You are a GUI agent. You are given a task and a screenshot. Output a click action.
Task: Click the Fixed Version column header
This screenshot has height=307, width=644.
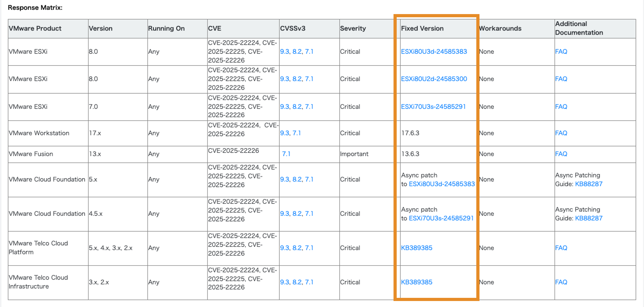pyautogui.click(x=422, y=29)
